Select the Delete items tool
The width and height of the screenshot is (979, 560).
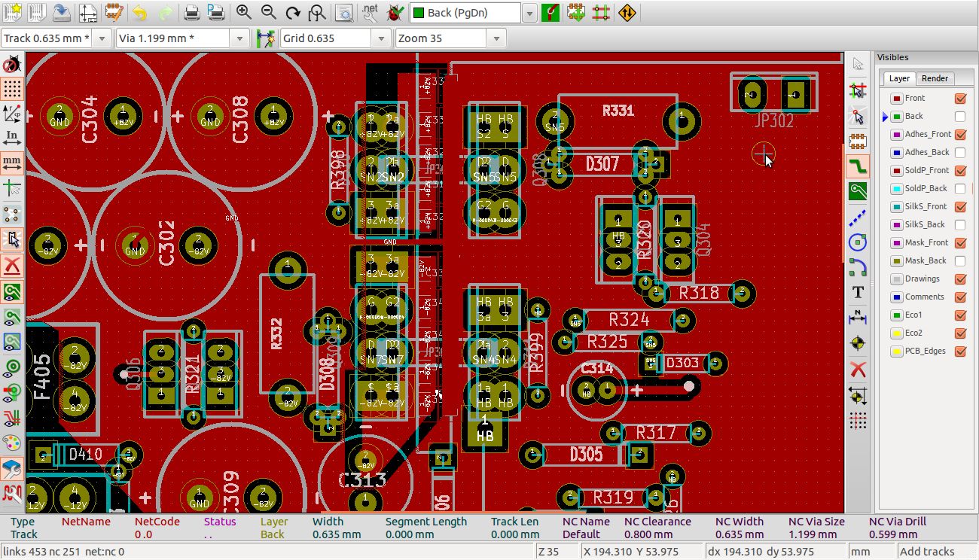[x=857, y=370]
